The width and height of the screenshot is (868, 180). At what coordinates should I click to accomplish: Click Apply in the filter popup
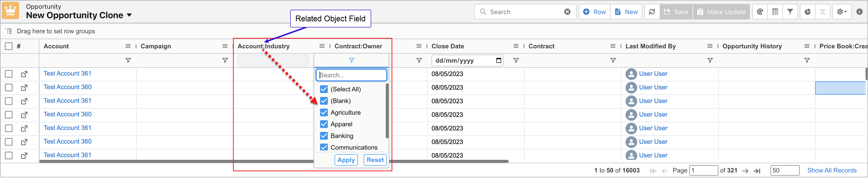346,160
